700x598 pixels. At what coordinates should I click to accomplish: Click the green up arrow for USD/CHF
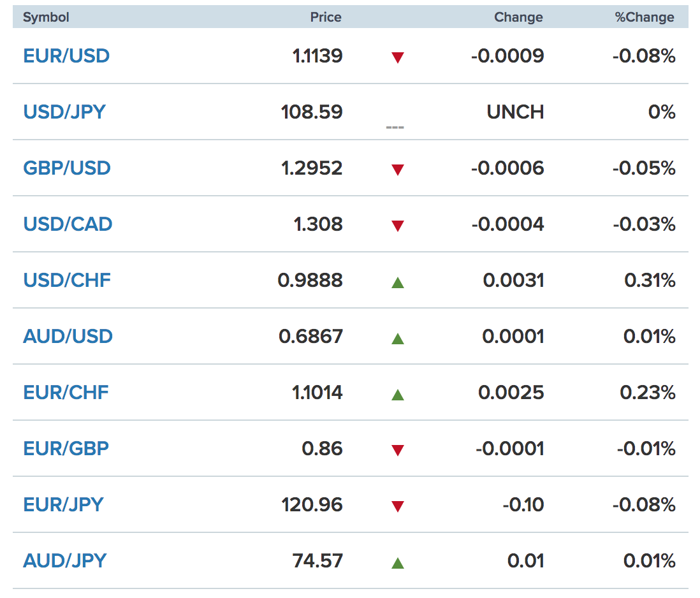pyautogui.click(x=397, y=282)
